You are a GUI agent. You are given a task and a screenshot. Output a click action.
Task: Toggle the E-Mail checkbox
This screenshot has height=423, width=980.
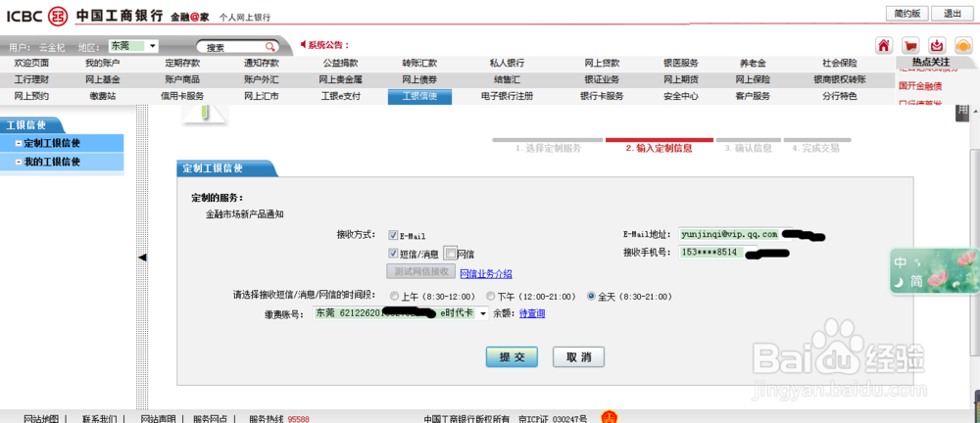pos(393,236)
